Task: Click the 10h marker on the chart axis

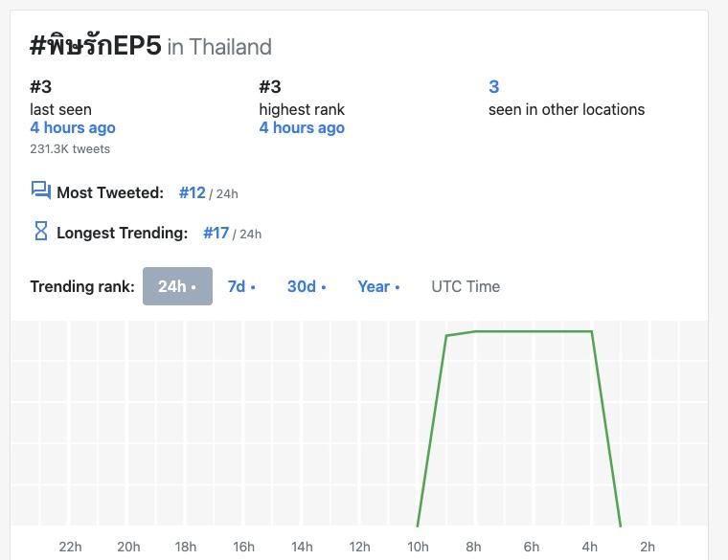Action: click(x=418, y=547)
